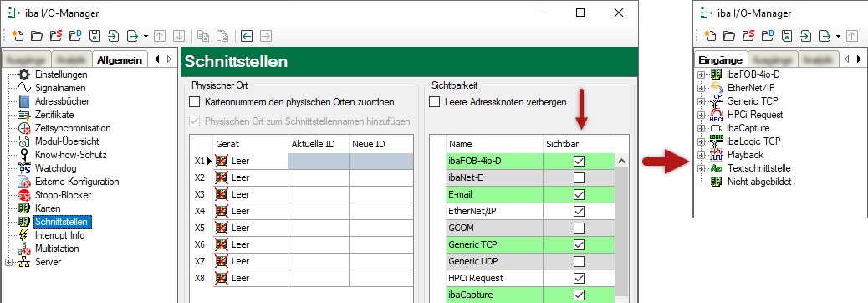Click the New project icon in main window toolbar
Screen dimensions: 868x303
(18, 36)
